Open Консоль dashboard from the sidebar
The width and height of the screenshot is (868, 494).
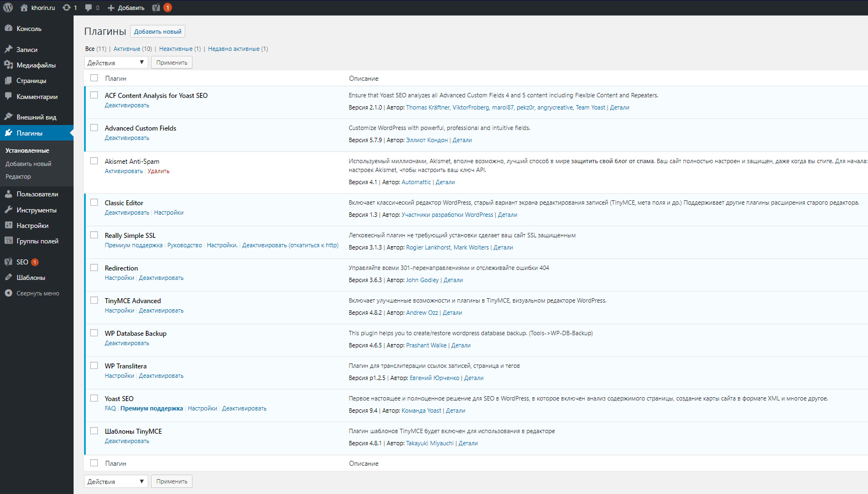pyautogui.click(x=29, y=29)
